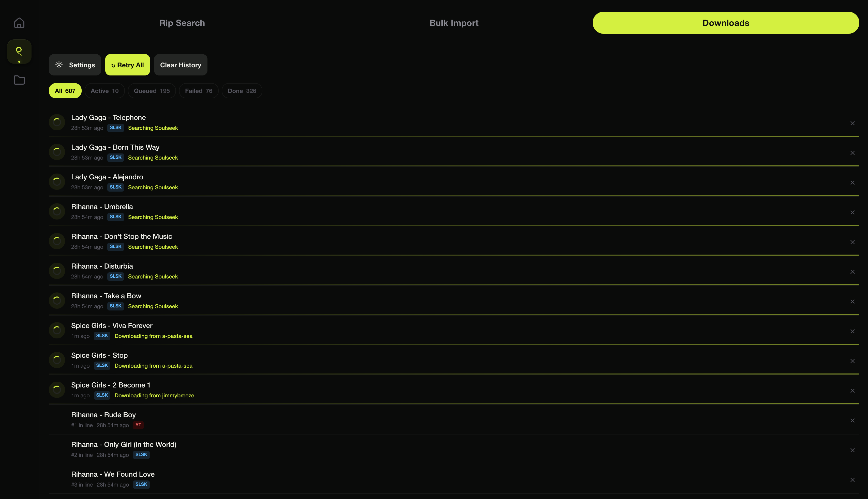Click SLSK badge on Lady Gaga - Telephone
The image size is (868, 499).
tap(116, 128)
